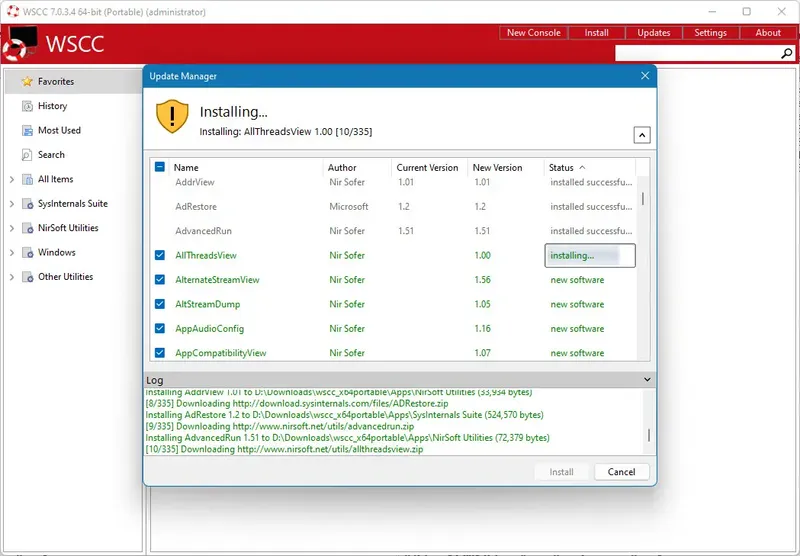The image size is (800, 556).
Task: Select Most Used in the sidebar
Action: (x=59, y=131)
